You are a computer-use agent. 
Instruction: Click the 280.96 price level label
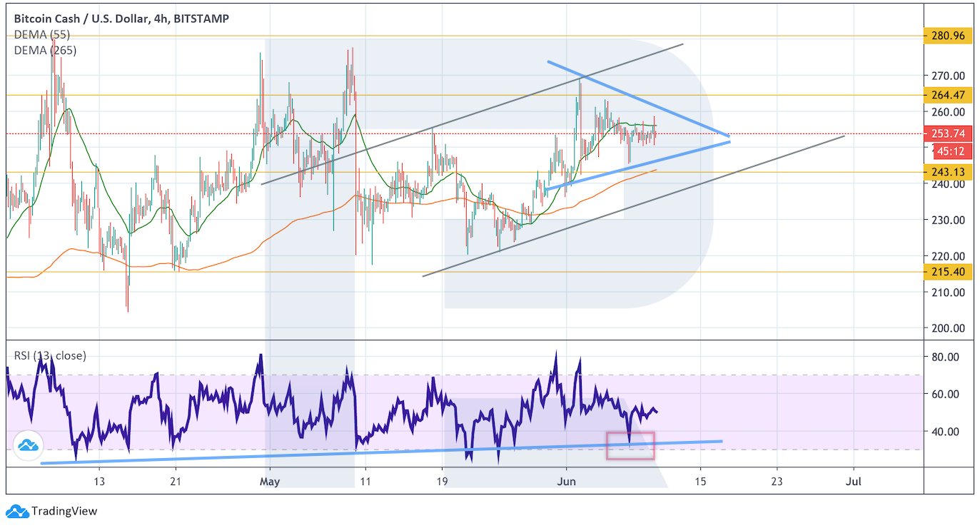948,35
